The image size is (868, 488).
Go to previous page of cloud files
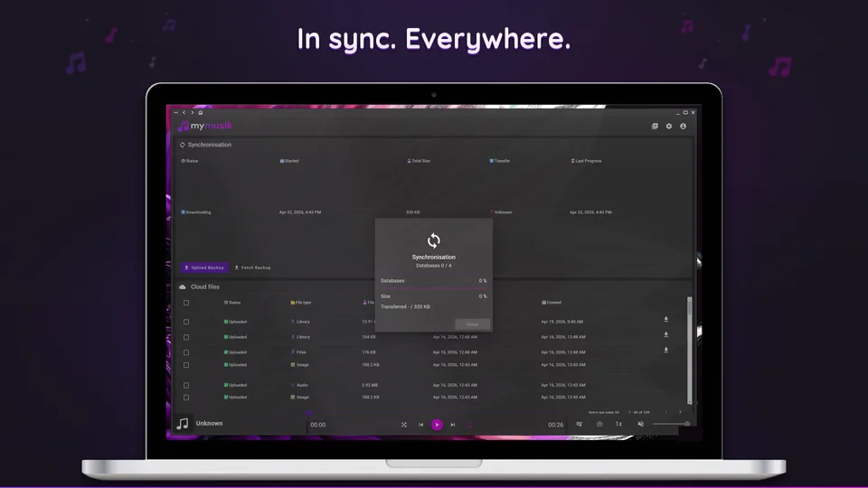[x=666, y=412]
